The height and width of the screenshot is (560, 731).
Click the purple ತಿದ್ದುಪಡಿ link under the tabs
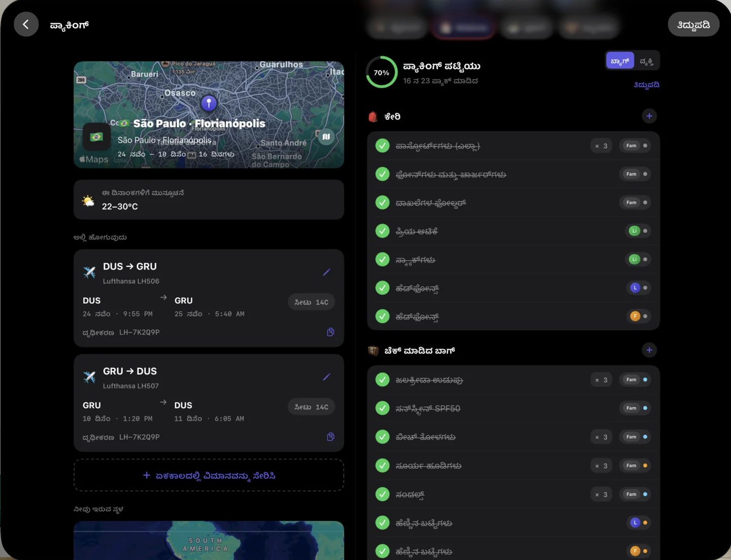[x=646, y=85]
